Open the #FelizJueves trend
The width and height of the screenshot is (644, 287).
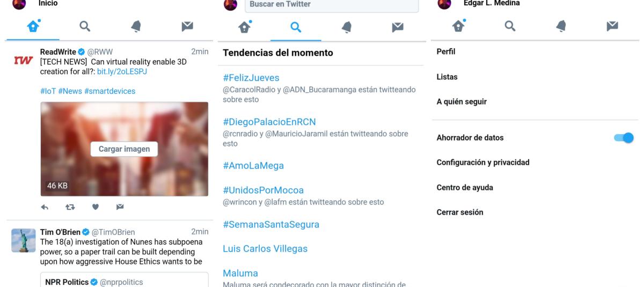251,78
